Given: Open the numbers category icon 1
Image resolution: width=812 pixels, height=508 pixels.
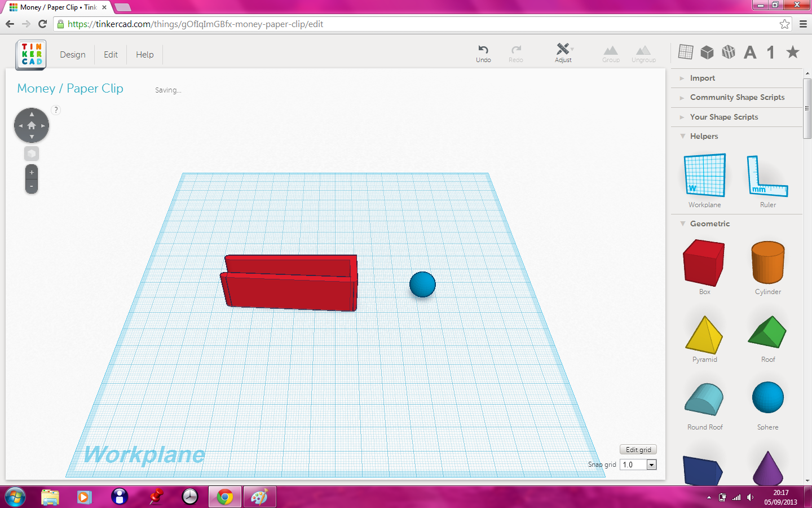Looking at the screenshot, I should [771, 52].
